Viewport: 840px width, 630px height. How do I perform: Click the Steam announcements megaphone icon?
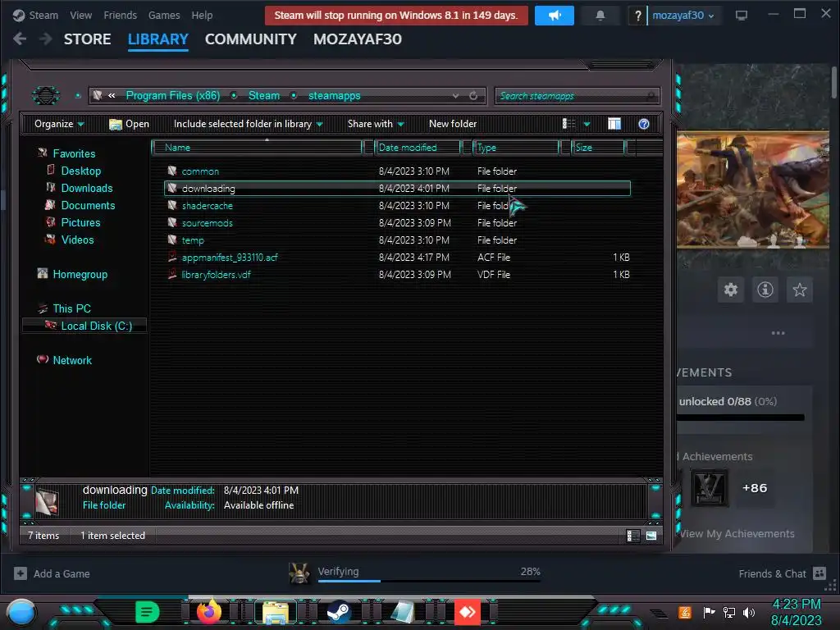pos(554,16)
